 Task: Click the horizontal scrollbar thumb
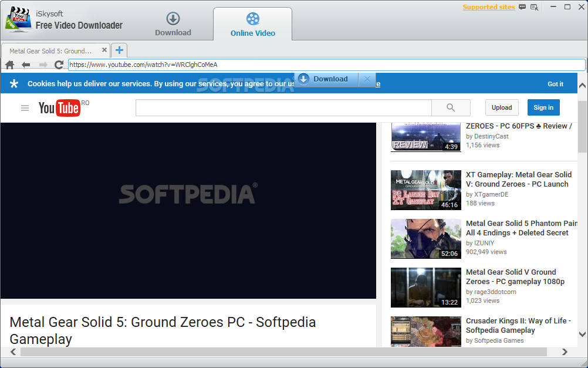(283, 352)
